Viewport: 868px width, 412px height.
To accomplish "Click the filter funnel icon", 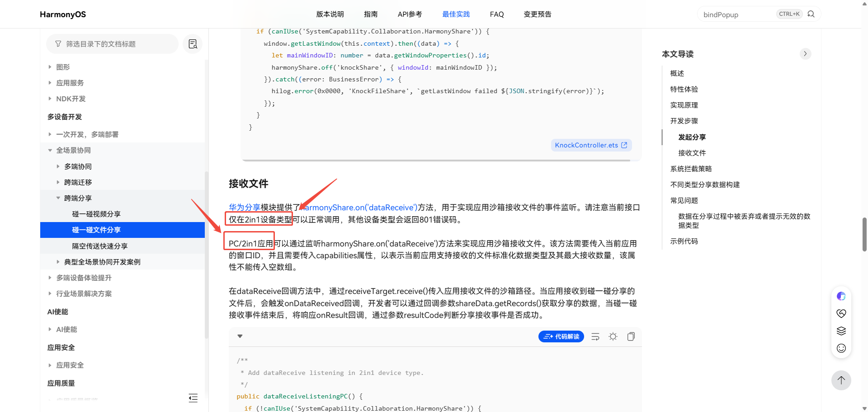I will (58, 44).
